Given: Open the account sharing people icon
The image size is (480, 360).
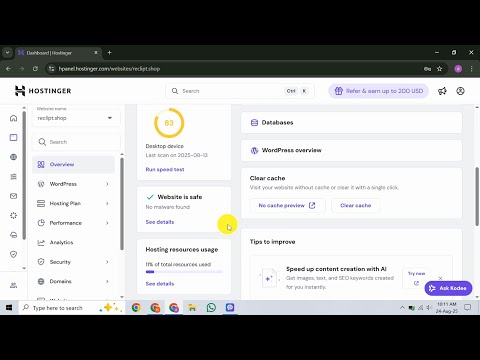Looking at the screenshot, I should click(13, 285).
